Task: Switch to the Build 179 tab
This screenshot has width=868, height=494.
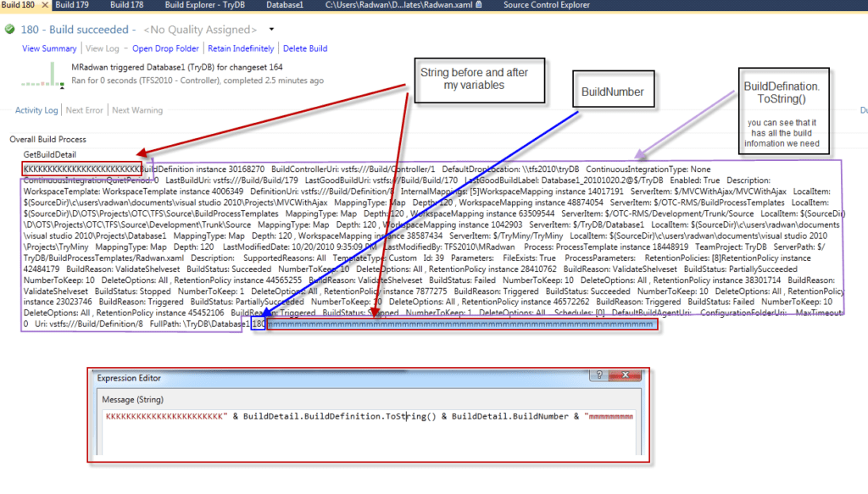Action: (x=71, y=5)
